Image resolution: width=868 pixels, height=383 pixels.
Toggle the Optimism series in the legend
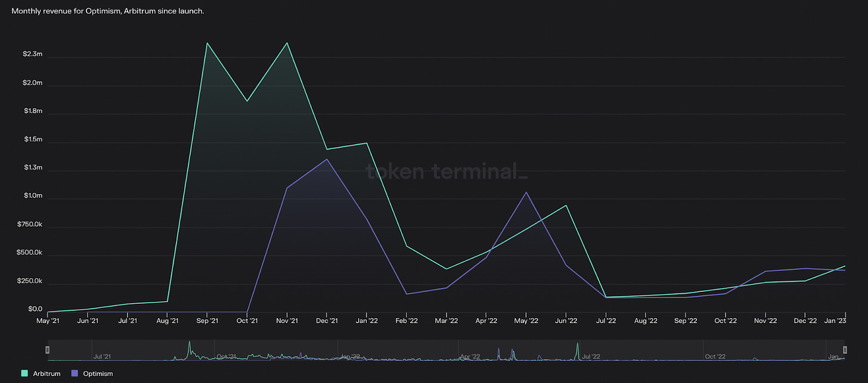98,373
